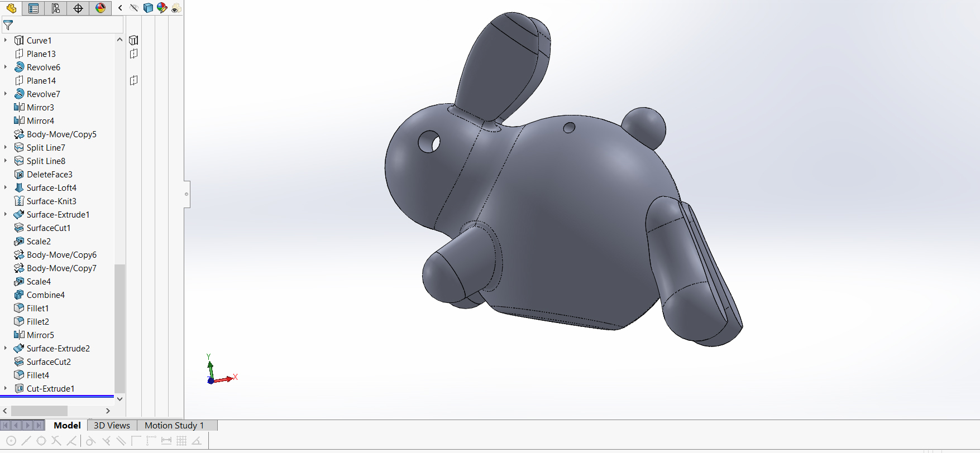Select the DeleteFace3 feature icon

(x=19, y=174)
